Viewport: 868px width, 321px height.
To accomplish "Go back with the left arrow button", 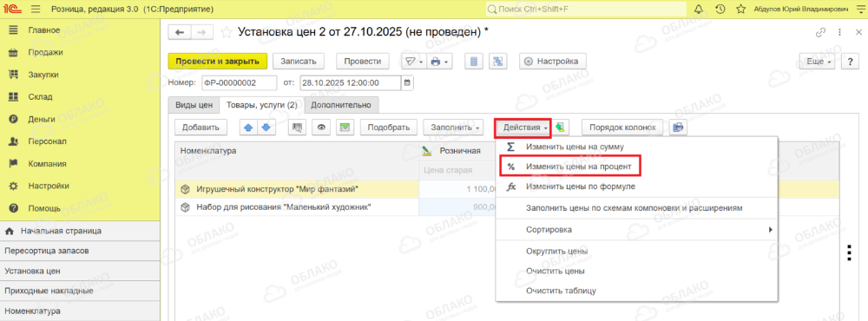I will pyautogui.click(x=180, y=32).
